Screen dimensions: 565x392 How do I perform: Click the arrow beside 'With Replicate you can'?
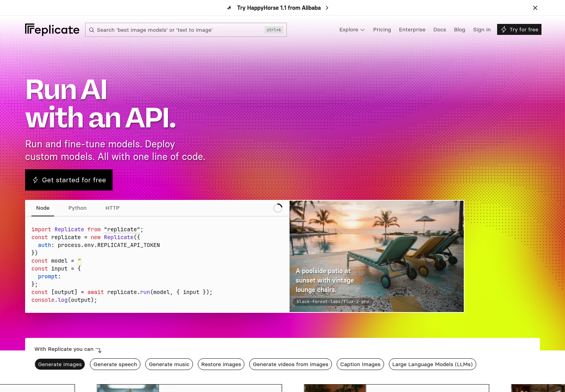[x=98, y=350]
